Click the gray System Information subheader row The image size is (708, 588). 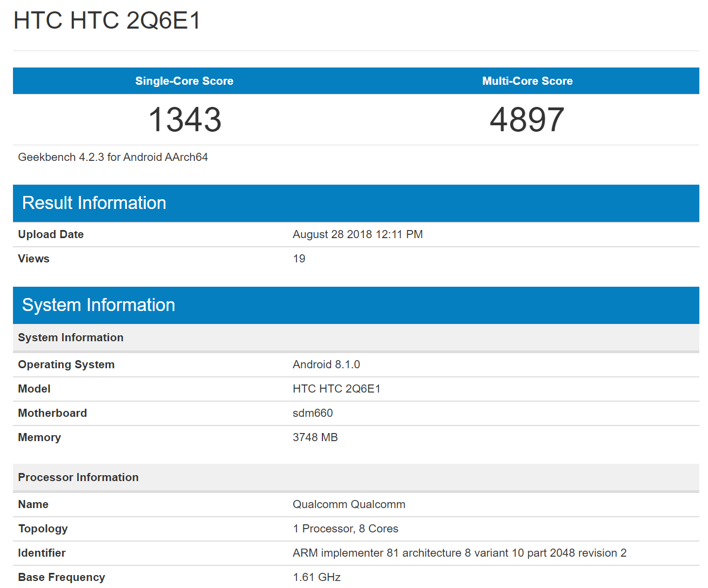coord(71,337)
